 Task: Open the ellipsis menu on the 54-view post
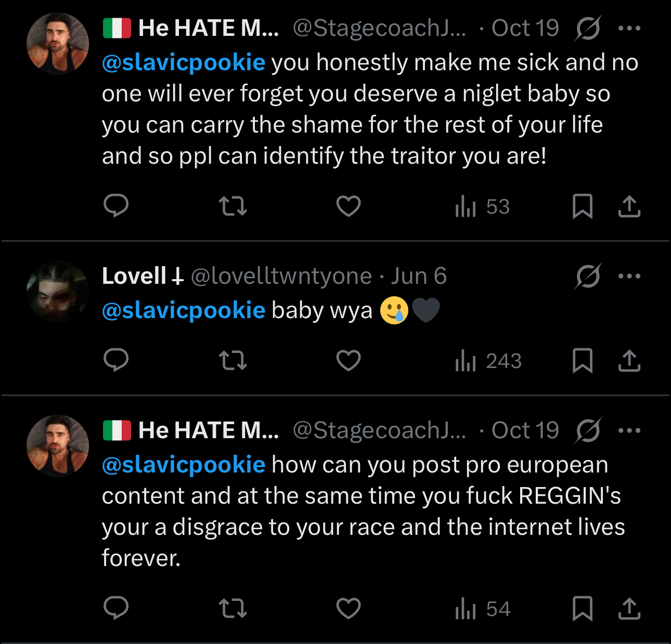629,430
